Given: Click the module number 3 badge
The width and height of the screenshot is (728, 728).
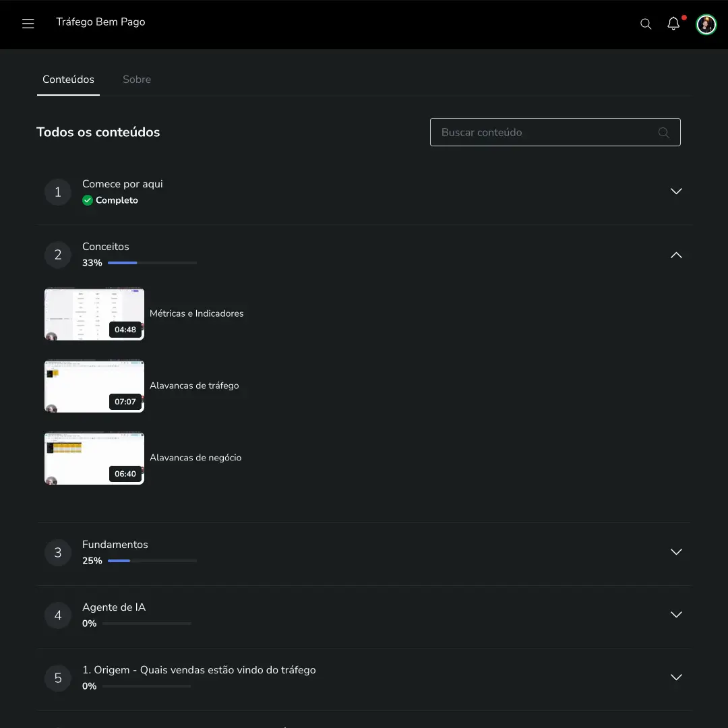Looking at the screenshot, I should point(57,553).
